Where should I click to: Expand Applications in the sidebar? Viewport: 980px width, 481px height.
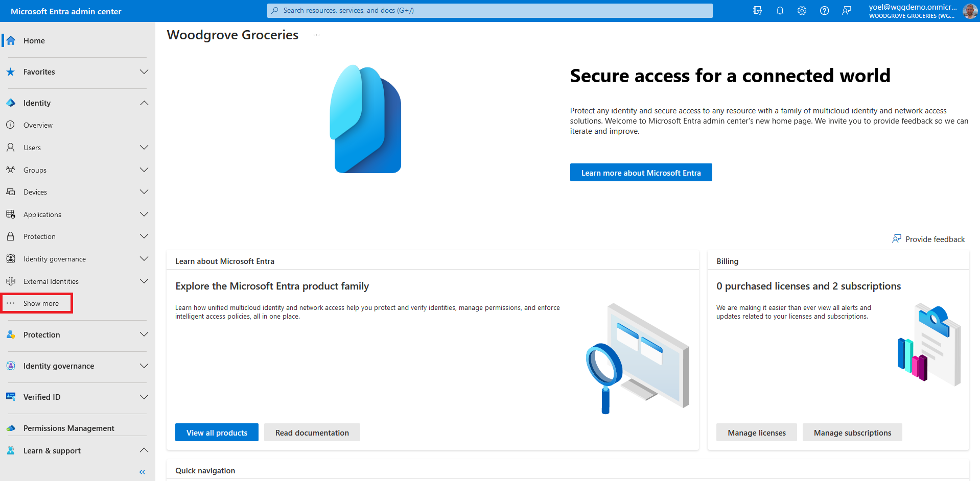point(144,214)
